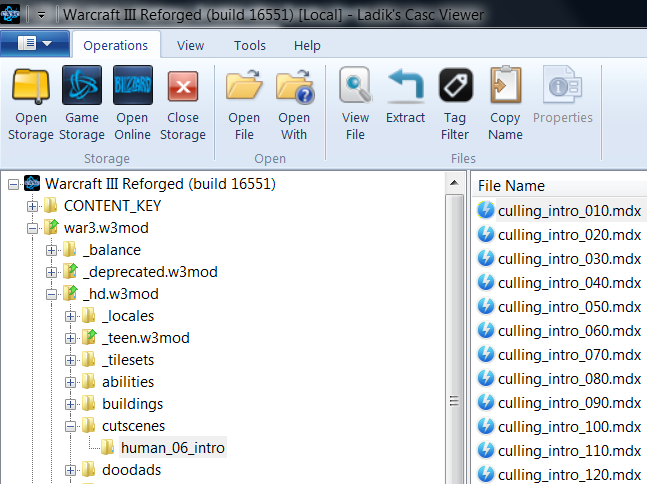Click the tree panel scroll-up arrow

(x=454, y=183)
